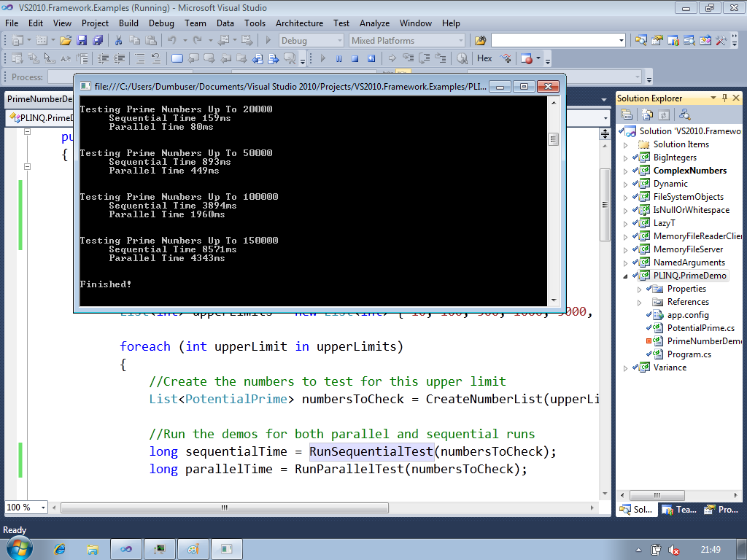Image resolution: width=747 pixels, height=560 pixels.
Task: Open the File menu
Action: tap(12, 23)
